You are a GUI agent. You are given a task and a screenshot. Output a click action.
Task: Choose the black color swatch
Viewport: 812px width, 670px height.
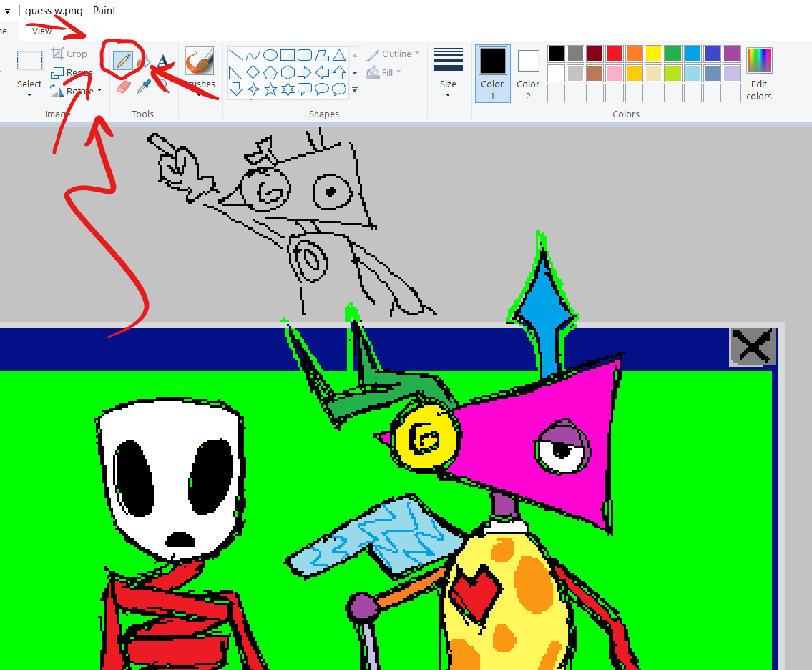556,54
